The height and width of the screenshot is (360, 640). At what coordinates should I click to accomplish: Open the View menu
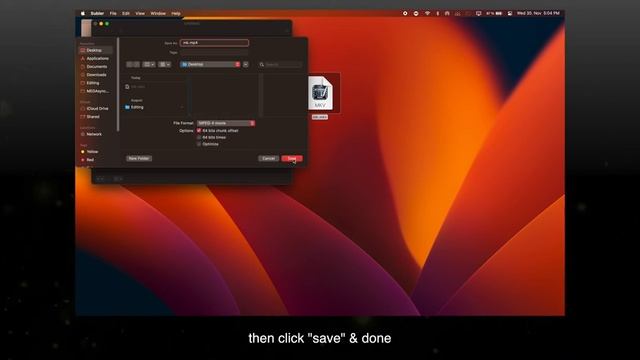[140, 13]
